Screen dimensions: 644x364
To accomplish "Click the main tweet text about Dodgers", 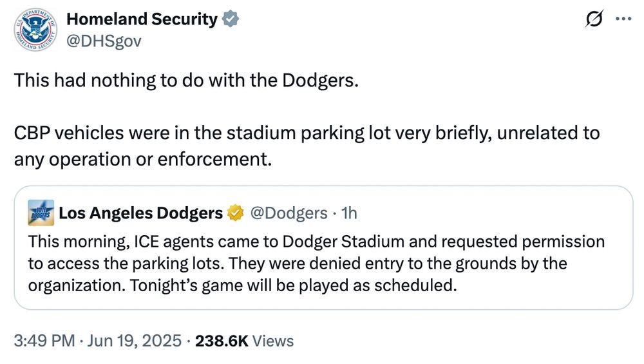I will pyautogui.click(x=187, y=80).
